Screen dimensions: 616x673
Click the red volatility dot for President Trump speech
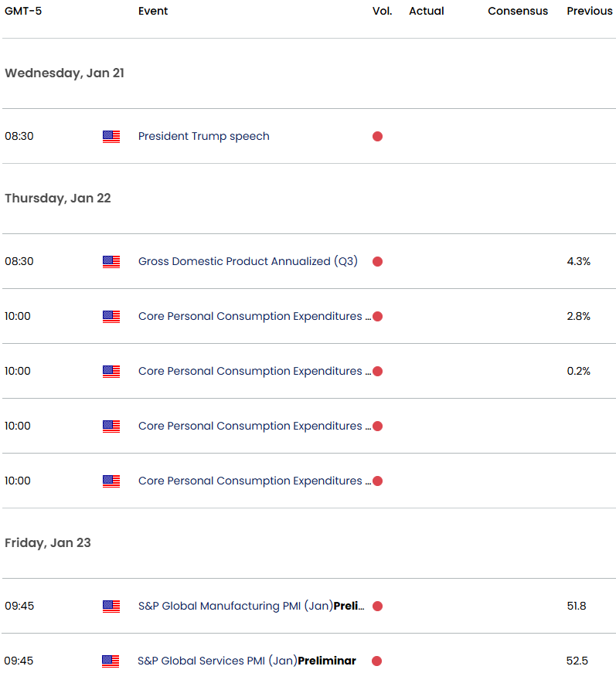coord(377,137)
